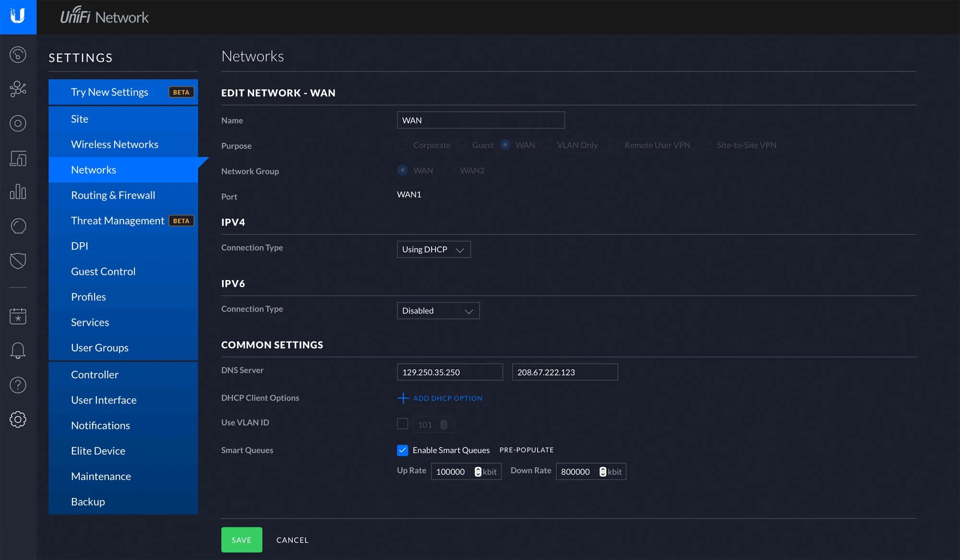Open the Threat Management shield icon

tap(18, 261)
